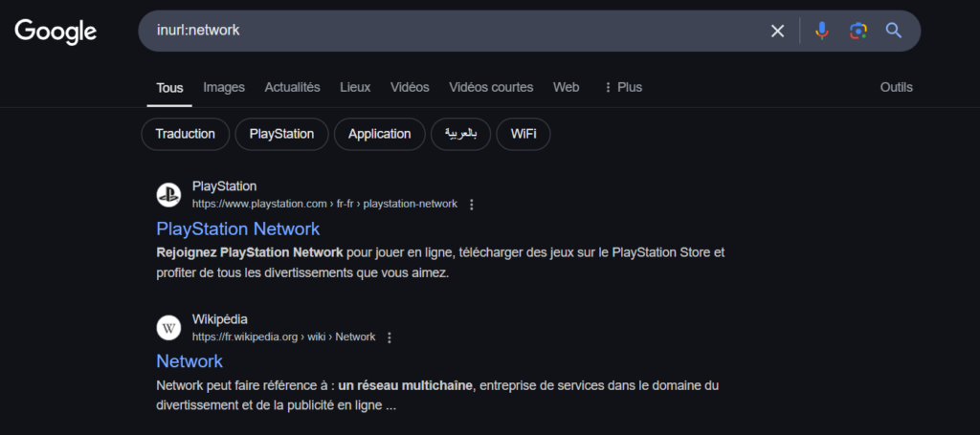Image resolution: width=980 pixels, height=435 pixels.
Task: Open the PlayStation Network result link
Action: [x=238, y=229]
